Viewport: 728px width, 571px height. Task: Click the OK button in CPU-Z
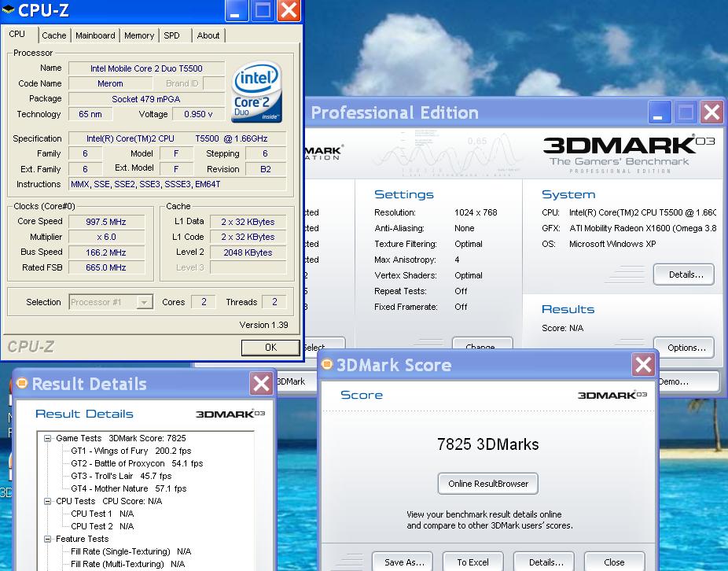point(270,348)
